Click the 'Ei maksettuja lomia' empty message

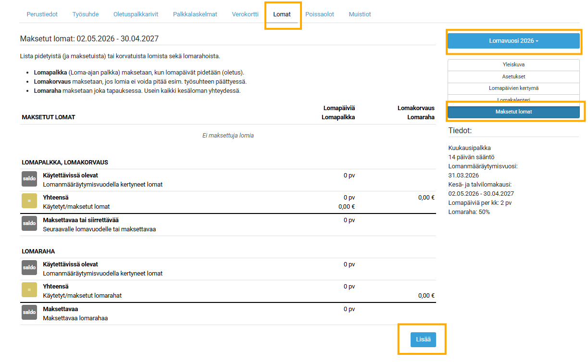[x=228, y=136]
